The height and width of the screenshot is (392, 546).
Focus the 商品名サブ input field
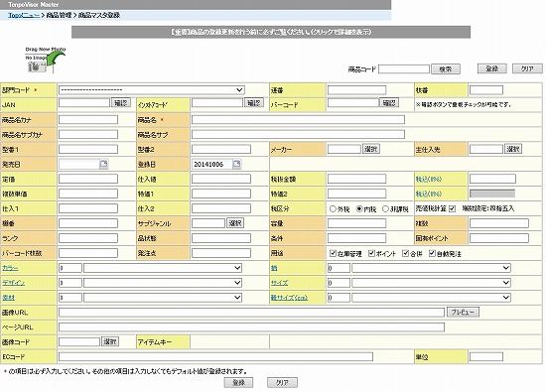[298, 134]
